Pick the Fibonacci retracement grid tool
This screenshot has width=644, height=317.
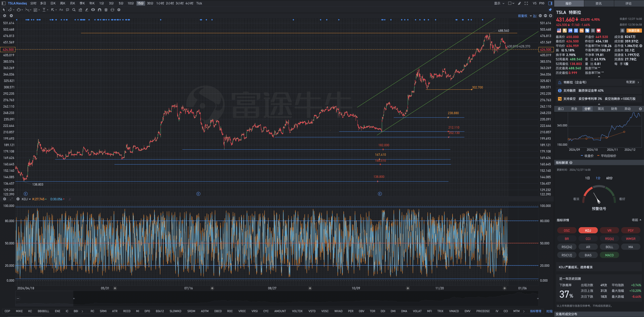(36, 10)
